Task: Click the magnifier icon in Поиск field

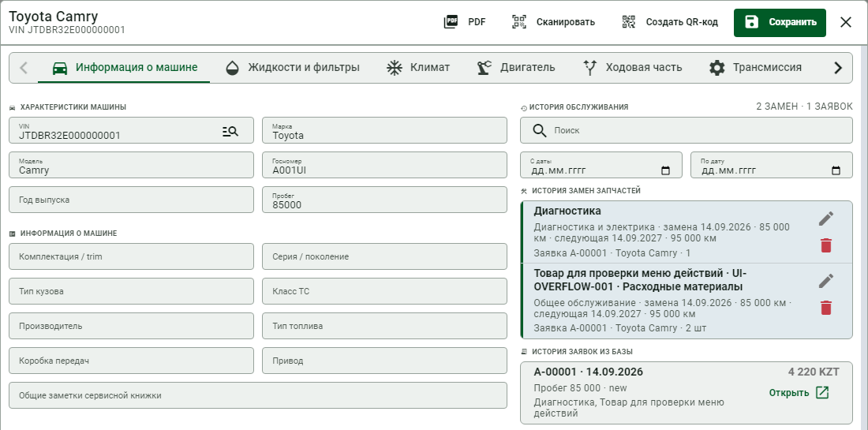Action: (x=539, y=131)
